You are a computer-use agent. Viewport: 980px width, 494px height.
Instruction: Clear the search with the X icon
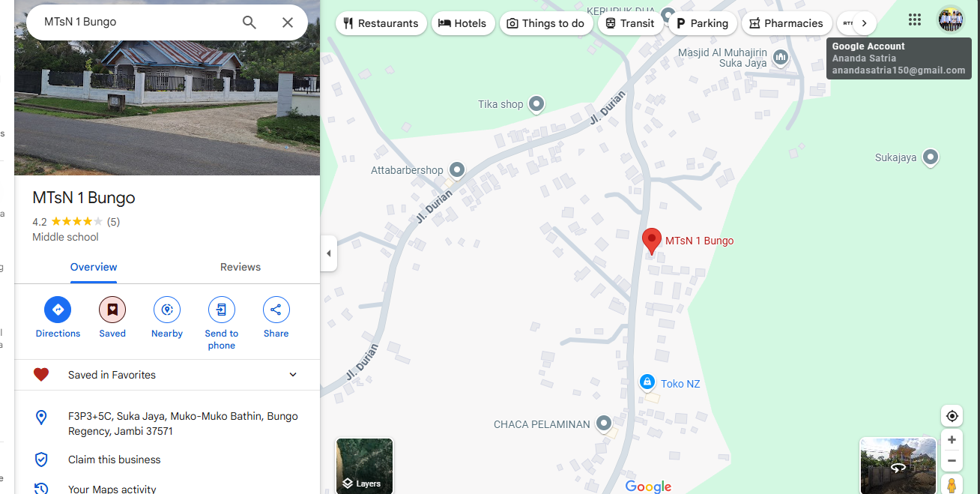(288, 22)
